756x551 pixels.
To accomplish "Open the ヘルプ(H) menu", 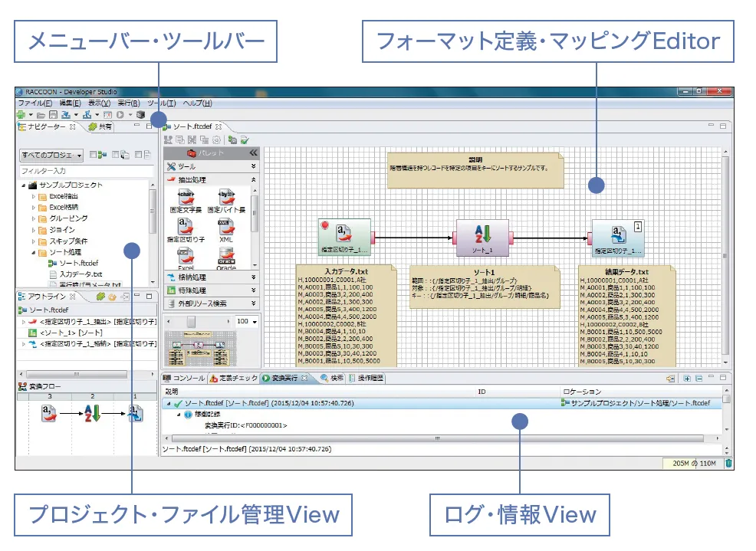I will click(197, 103).
